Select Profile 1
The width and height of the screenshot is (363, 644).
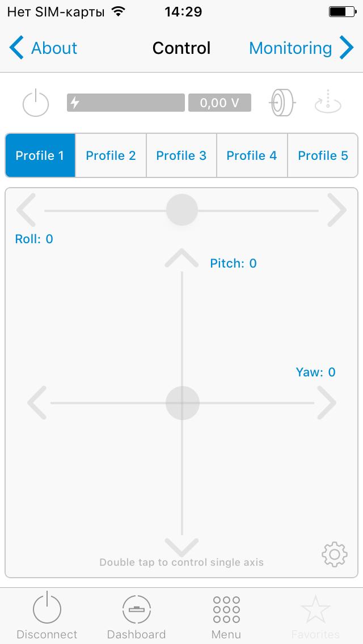point(40,155)
